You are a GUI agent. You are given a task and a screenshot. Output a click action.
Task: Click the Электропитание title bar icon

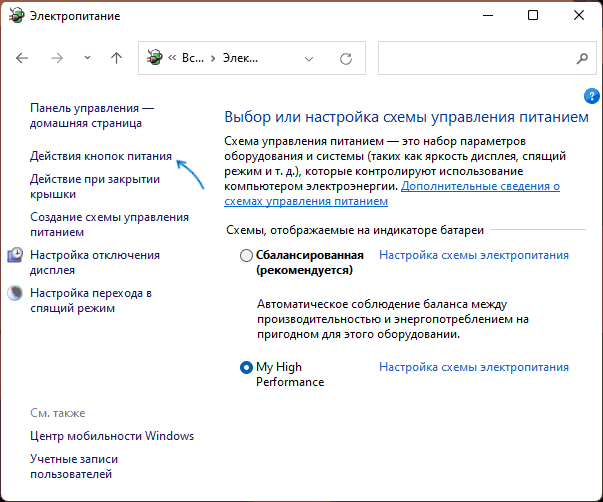pos(16,16)
